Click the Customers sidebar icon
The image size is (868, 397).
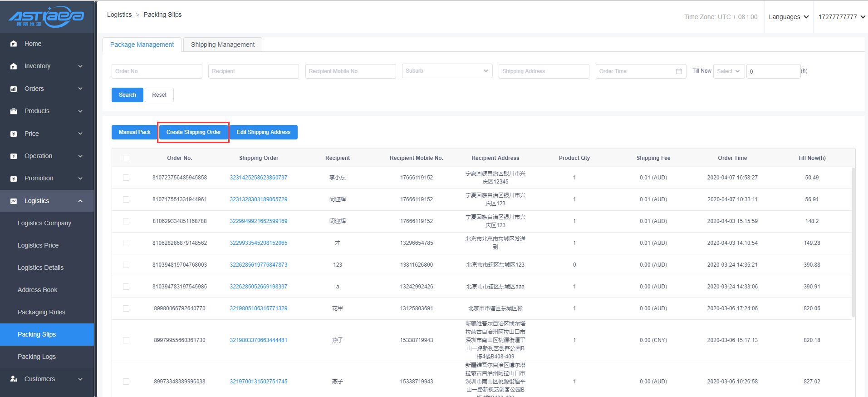14,379
